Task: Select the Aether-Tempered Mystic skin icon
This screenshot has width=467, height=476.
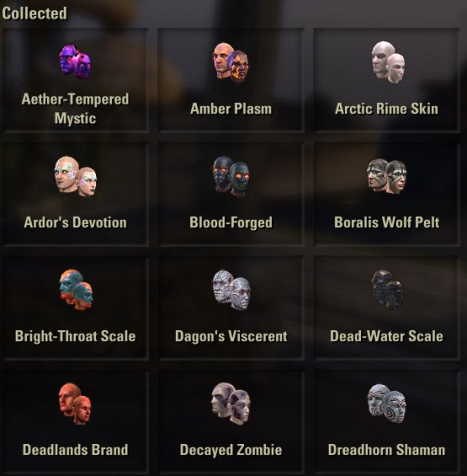Action: 75,62
